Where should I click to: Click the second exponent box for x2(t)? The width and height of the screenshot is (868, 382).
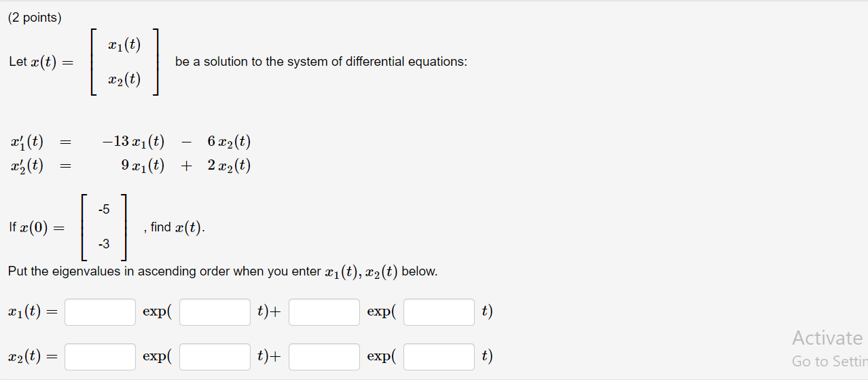pos(439,357)
